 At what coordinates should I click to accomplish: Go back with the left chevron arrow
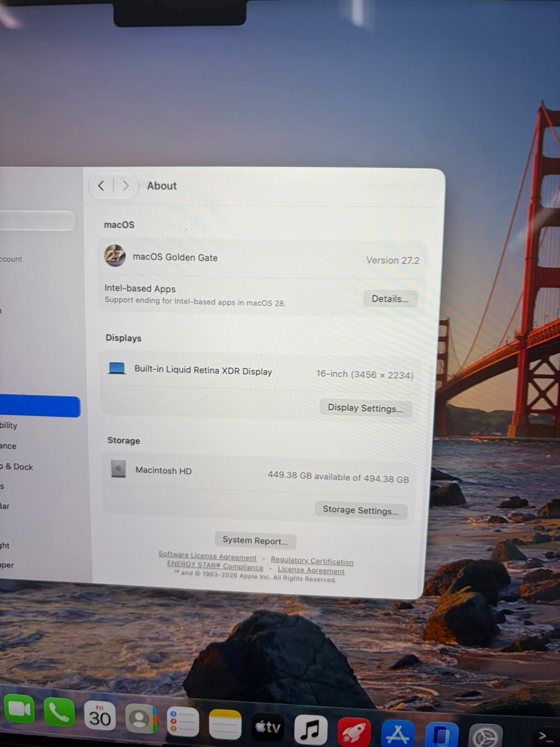coord(101,186)
